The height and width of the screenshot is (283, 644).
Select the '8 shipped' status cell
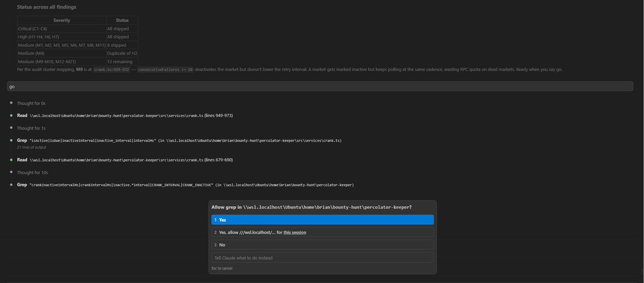pos(122,45)
